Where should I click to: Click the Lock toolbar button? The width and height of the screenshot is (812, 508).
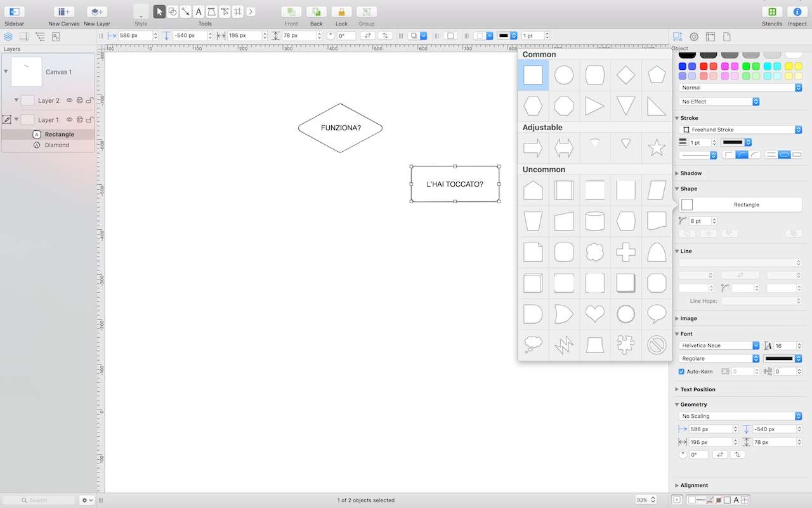(341, 11)
